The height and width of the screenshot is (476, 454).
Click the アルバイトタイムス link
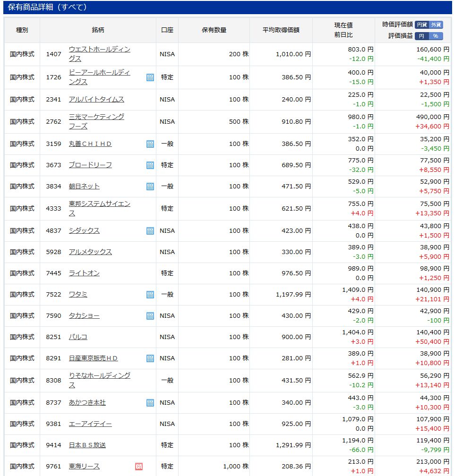[96, 100]
